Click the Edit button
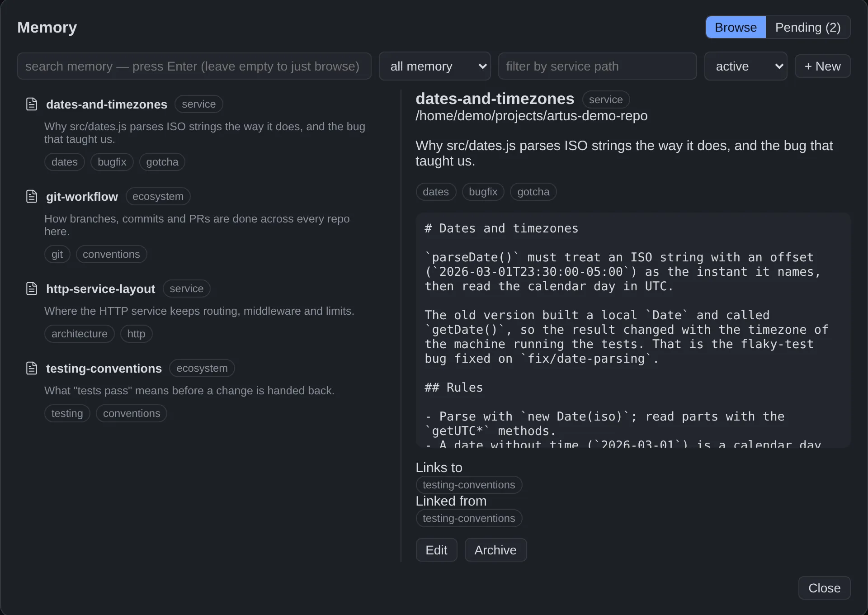The height and width of the screenshot is (615, 868). coord(436,550)
